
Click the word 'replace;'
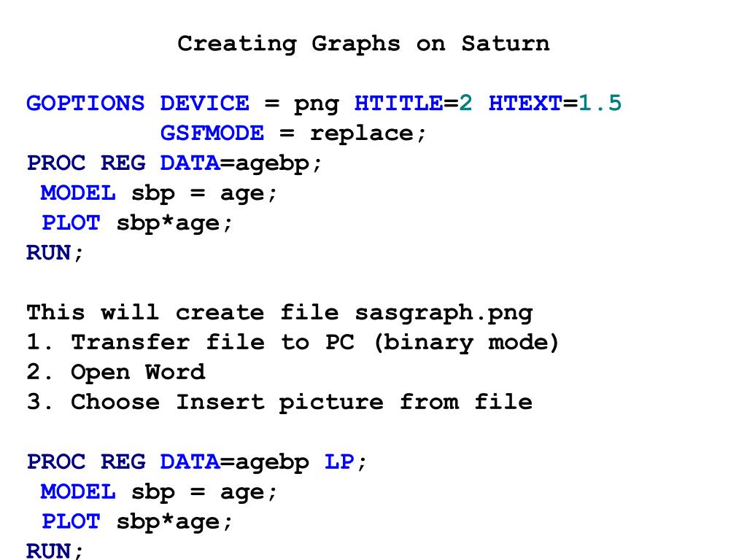pos(368,134)
